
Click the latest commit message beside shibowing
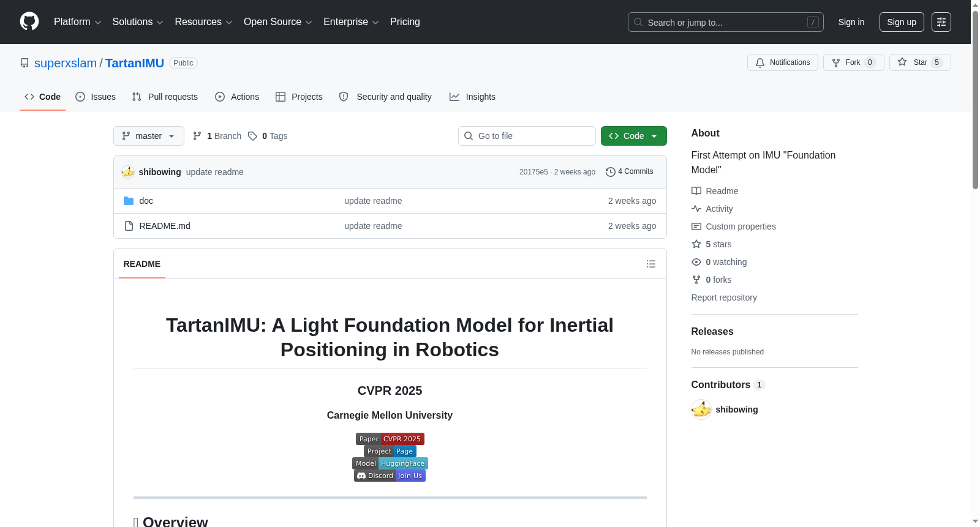click(215, 172)
